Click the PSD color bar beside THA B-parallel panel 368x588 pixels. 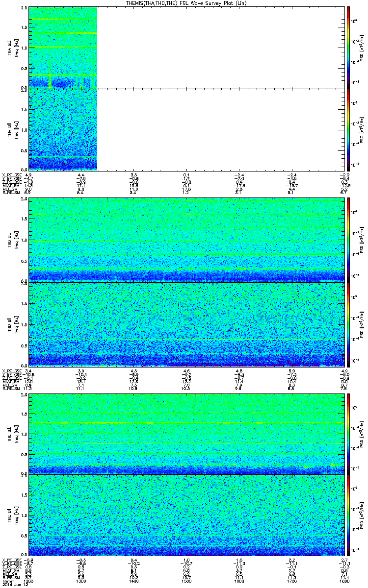click(x=348, y=129)
